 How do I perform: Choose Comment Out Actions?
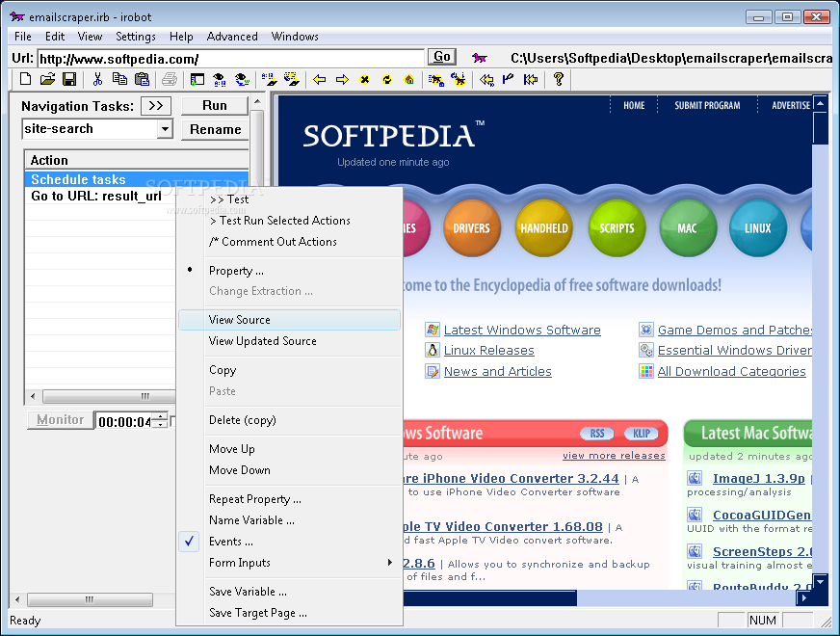pos(289,242)
